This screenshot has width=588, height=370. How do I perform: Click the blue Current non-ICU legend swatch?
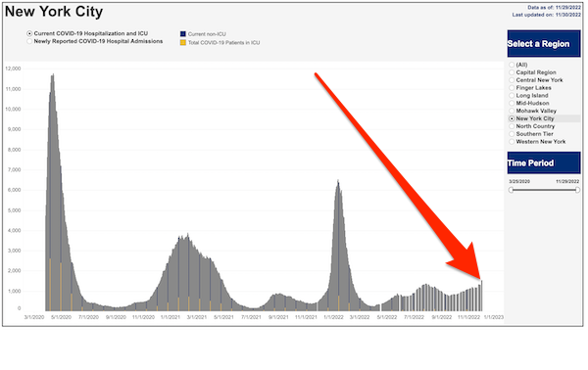183,34
